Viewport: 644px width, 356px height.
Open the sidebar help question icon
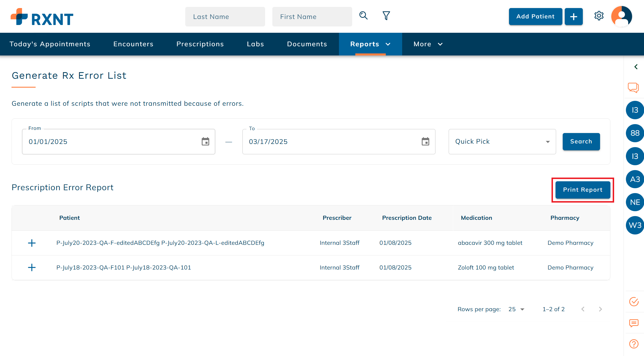coord(634,344)
